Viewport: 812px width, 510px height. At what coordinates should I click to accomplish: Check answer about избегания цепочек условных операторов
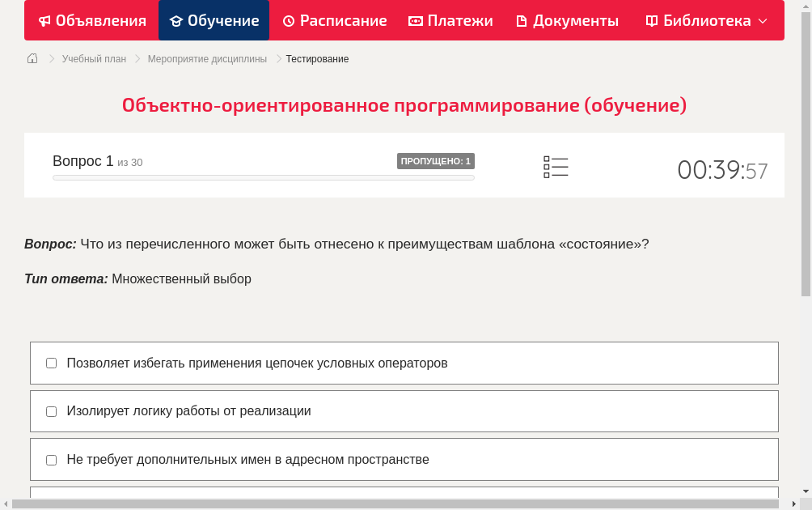(x=51, y=363)
